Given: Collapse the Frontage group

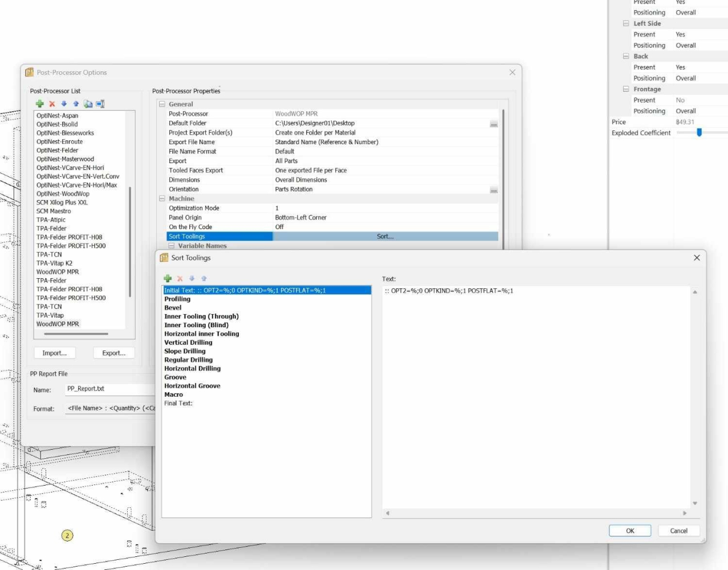Looking at the screenshot, I should point(626,89).
